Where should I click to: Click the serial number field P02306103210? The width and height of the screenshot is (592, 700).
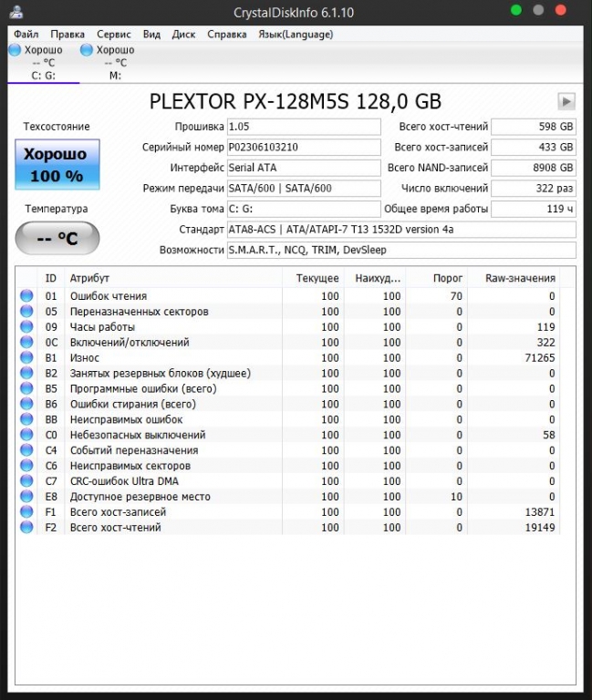click(x=304, y=148)
